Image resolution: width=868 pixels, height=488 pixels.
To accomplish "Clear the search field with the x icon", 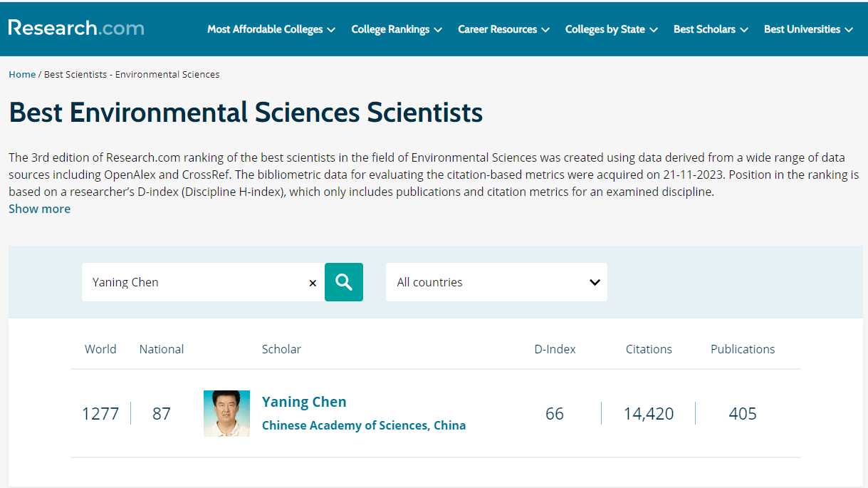I will (313, 283).
